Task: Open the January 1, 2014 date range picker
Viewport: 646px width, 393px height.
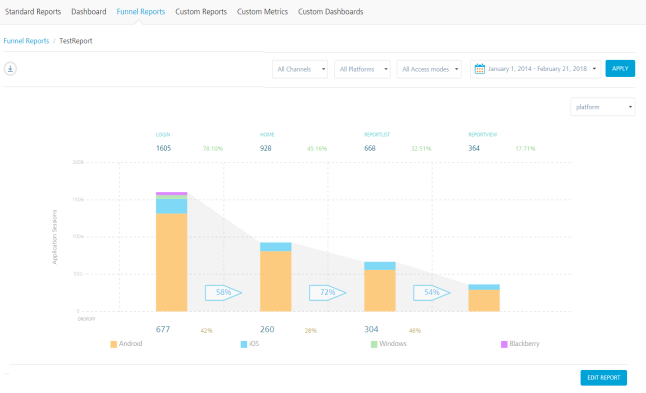Action: pos(535,69)
